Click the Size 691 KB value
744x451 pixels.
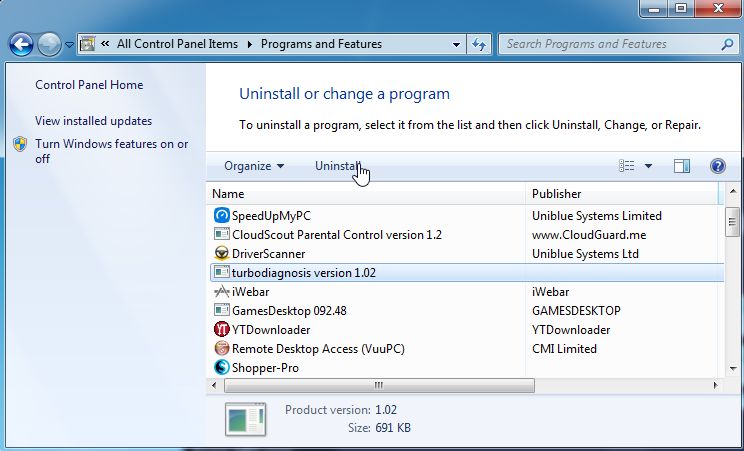(x=393, y=428)
